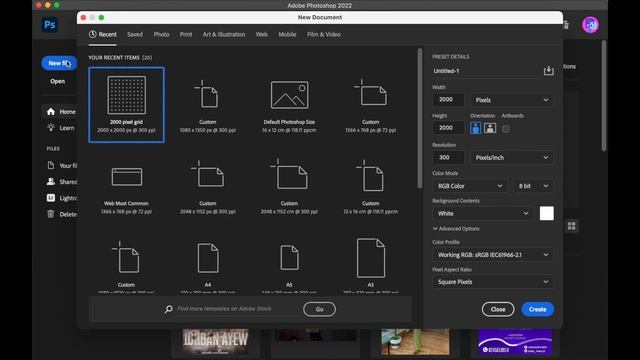Click the Go button
Screen dimensions: 640x360
tap(319, 309)
